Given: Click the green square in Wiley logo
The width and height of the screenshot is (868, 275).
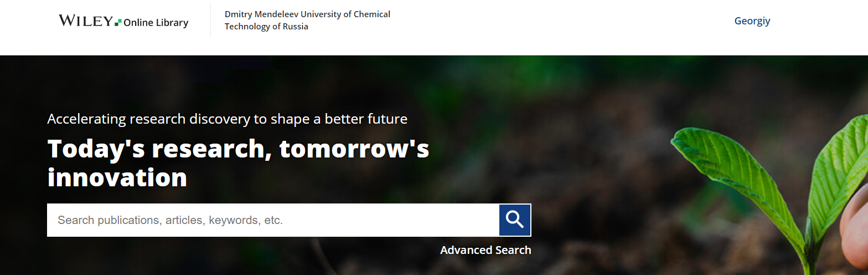Looking at the screenshot, I should point(118,22).
